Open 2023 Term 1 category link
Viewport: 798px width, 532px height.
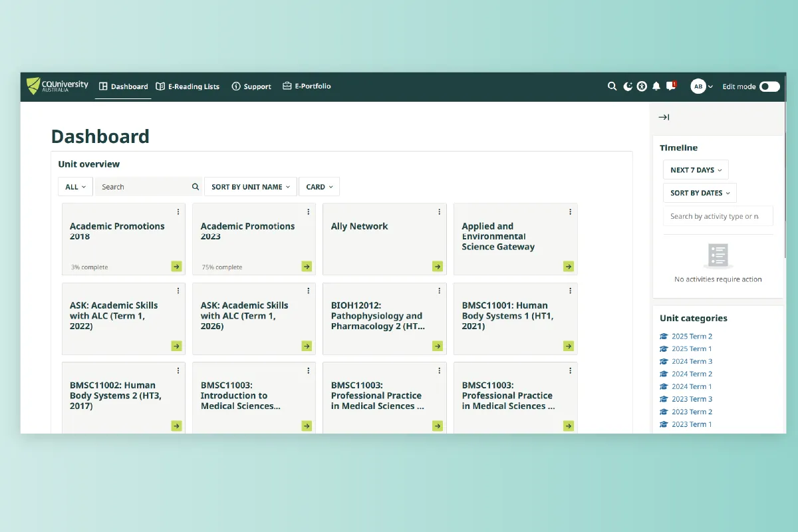[692, 425]
